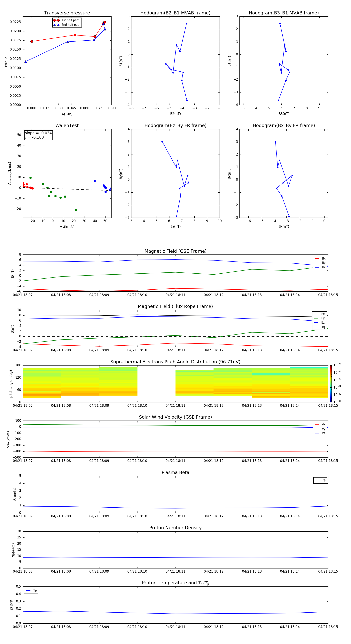Select 'Bz' in the GSE magnetic field legend
This screenshot has width=351, height=644.
(320, 267)
